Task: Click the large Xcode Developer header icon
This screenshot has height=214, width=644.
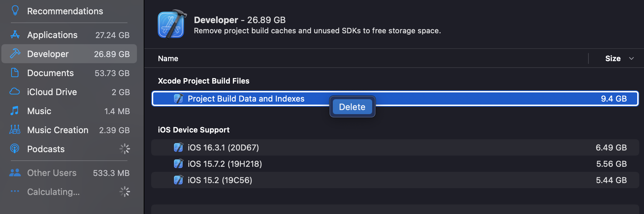Action: 172,24
